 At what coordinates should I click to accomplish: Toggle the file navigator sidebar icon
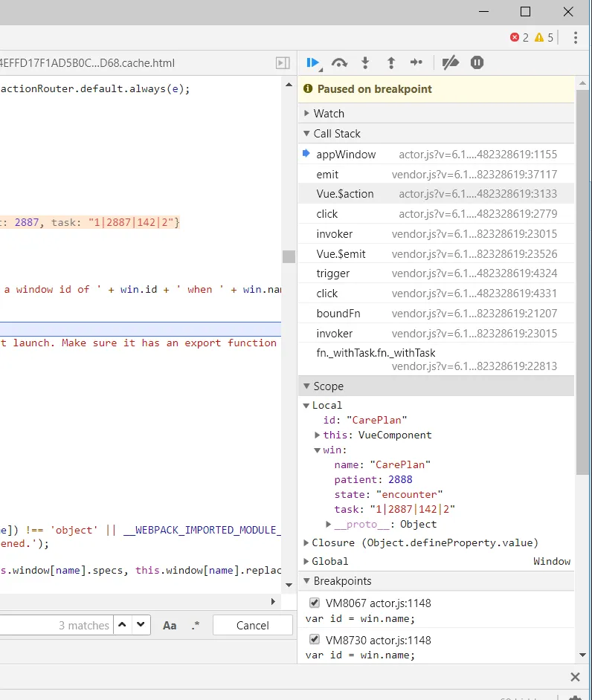click(x=283, y=63)
